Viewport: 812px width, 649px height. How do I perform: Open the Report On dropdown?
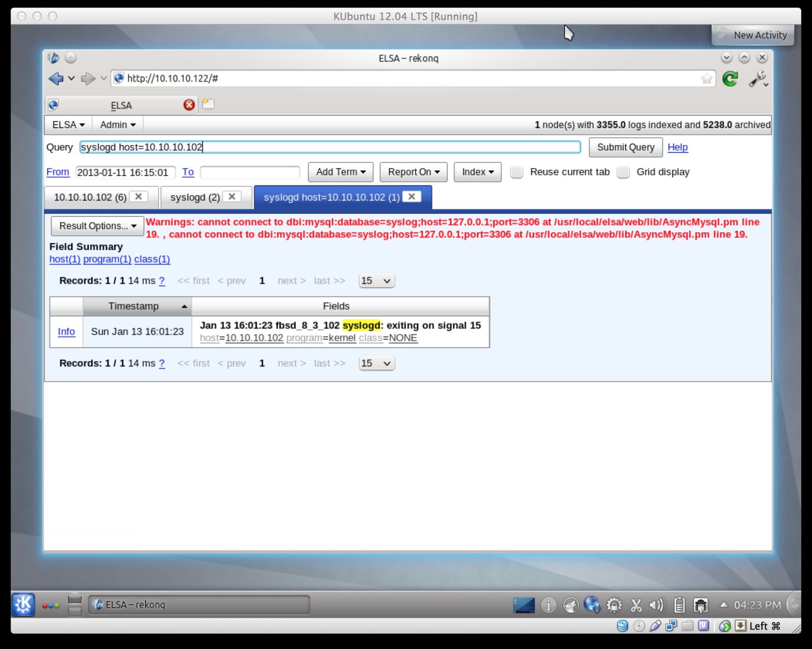(414, 172)
